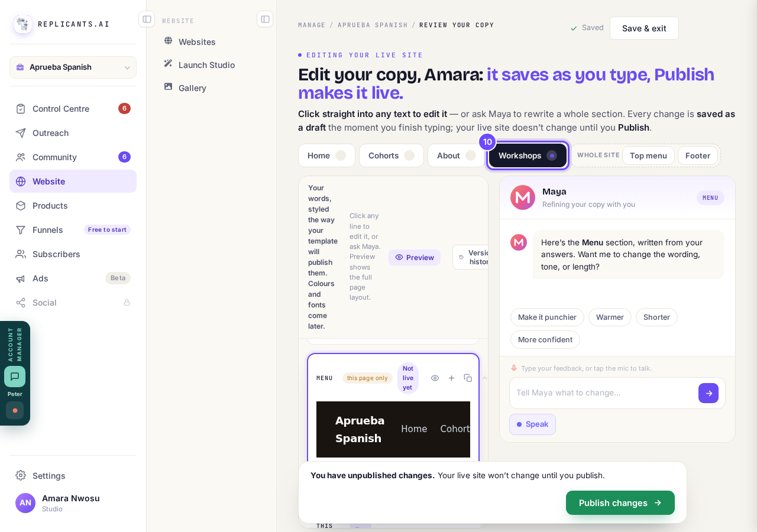Go to Manage in the breadcrumb
Image resolution: width=757 pixels, height=532 pixels.
[312, 25]
